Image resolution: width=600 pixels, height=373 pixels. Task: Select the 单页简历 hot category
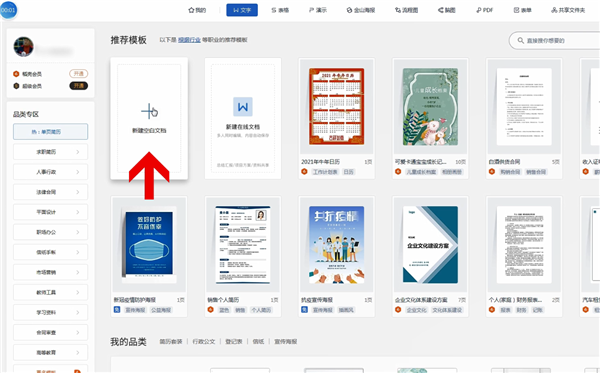pos(51,132)
